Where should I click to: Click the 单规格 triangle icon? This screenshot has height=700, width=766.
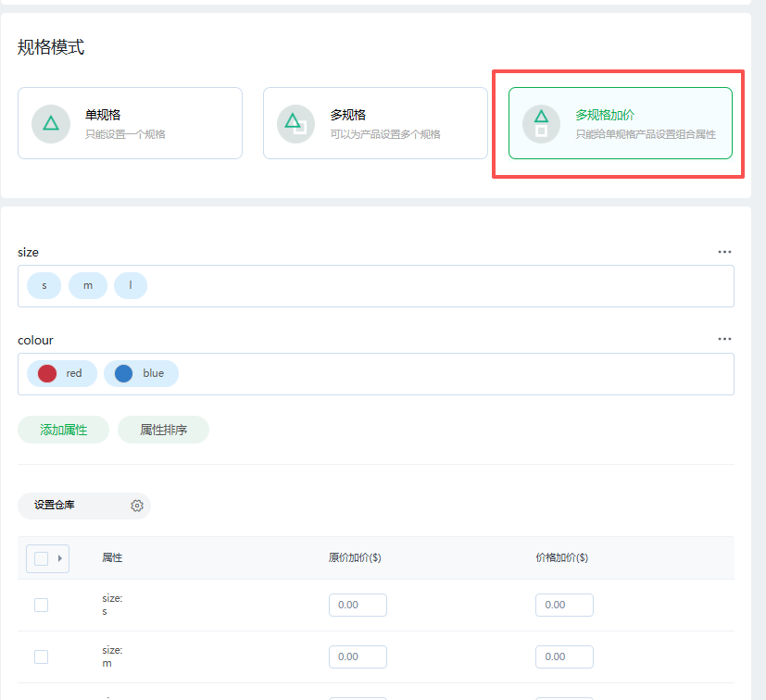tap(51, 123)
